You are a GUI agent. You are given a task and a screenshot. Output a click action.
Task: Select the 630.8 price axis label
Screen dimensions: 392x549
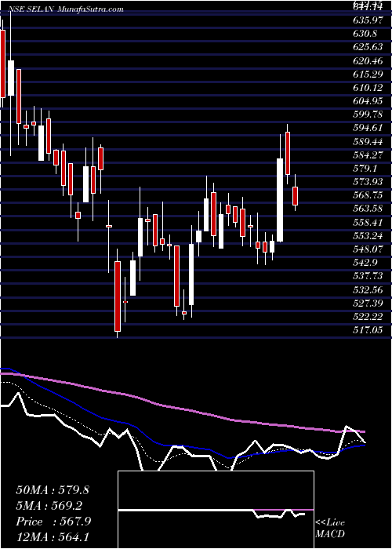(365, 35)
